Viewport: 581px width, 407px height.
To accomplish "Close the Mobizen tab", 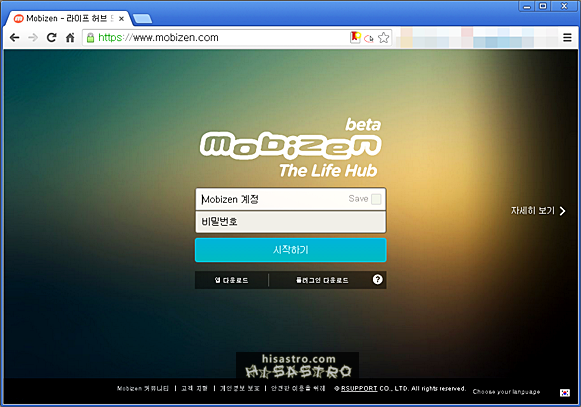I will [x=121, y=19].
